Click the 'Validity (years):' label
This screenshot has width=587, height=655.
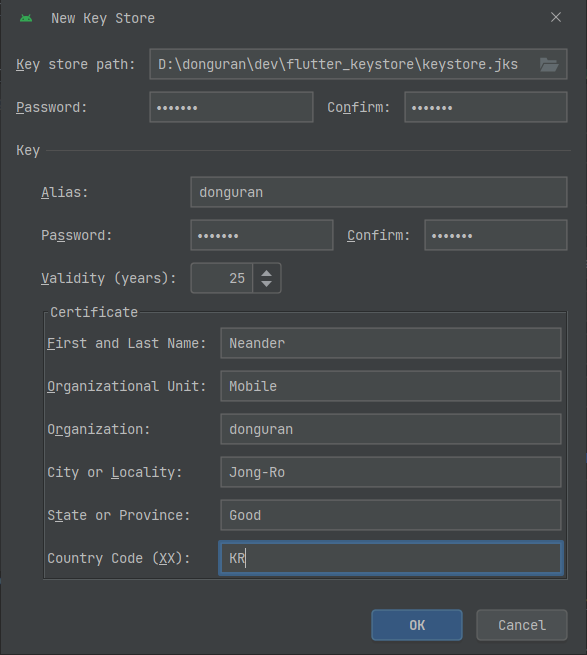109,278
